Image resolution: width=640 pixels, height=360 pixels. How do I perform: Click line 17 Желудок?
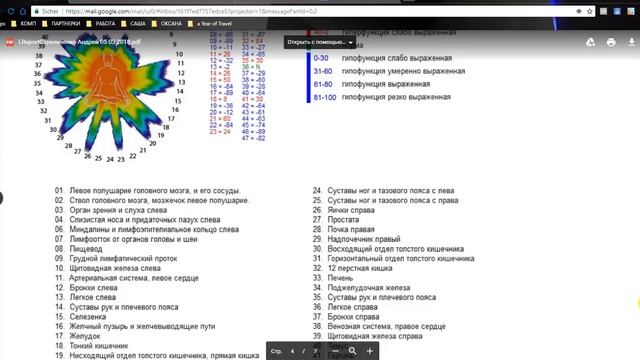tap(78, 336)
